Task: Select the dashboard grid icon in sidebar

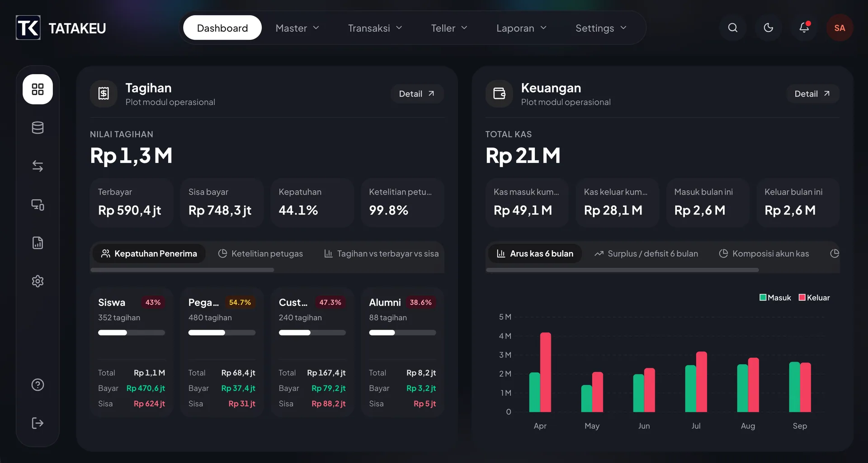Action: pos(38,89)
